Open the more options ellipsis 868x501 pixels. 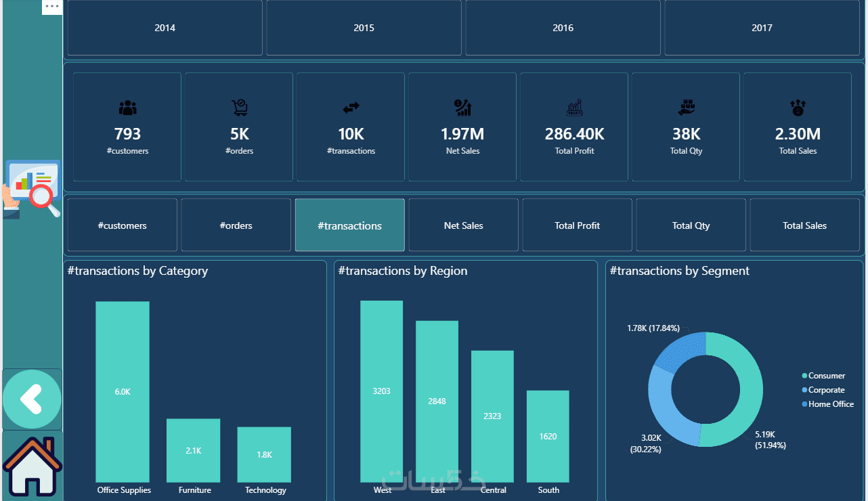[52, 6]
